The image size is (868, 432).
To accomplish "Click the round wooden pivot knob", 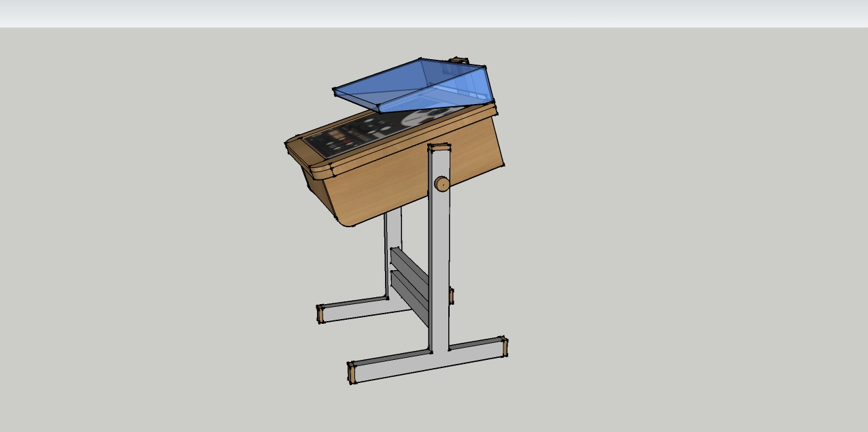I will tap(442, 184).
